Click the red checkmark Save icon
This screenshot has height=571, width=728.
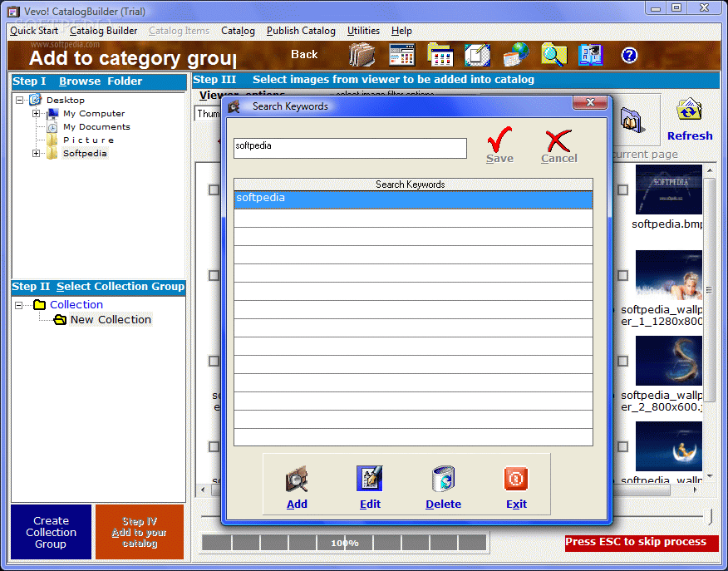(500, 139)
